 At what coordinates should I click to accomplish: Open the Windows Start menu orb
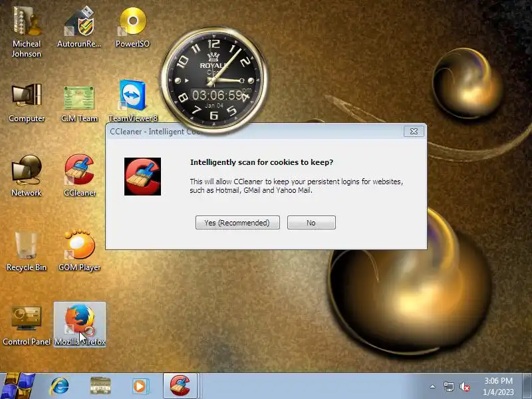[17, 386]
